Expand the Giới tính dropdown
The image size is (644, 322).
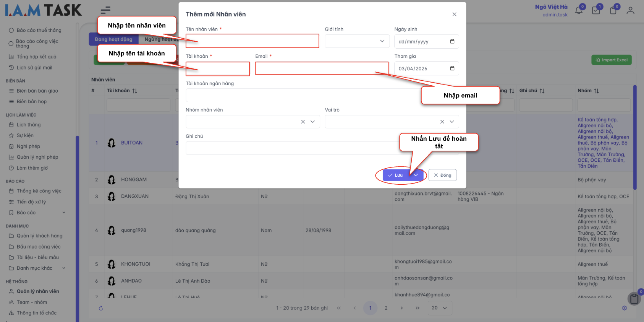point(382,41)
